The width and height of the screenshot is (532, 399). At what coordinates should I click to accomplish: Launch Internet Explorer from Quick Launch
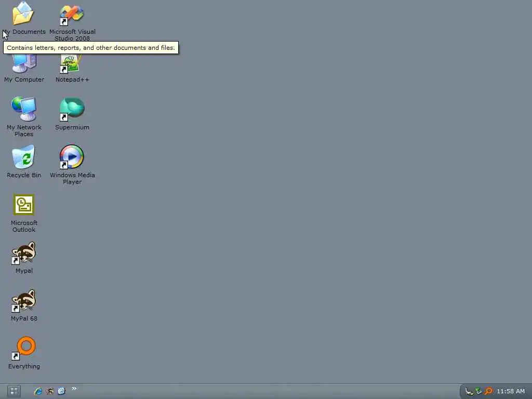click(38, 391)
